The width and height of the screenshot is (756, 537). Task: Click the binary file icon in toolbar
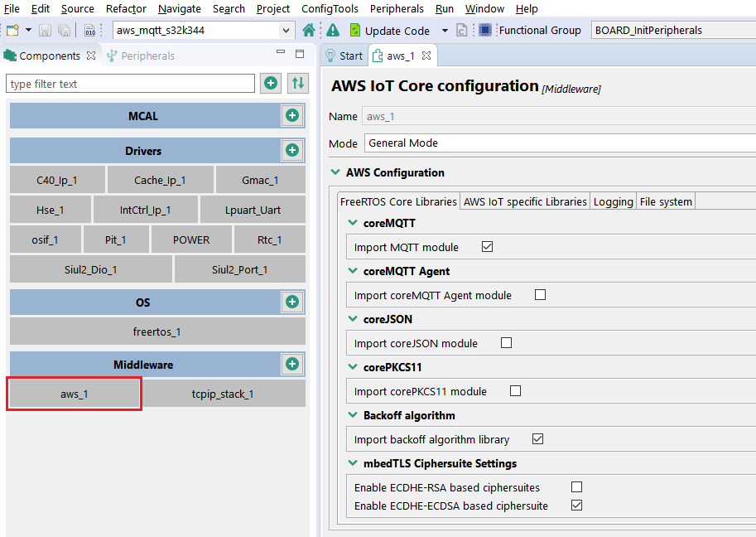point(89,31)
